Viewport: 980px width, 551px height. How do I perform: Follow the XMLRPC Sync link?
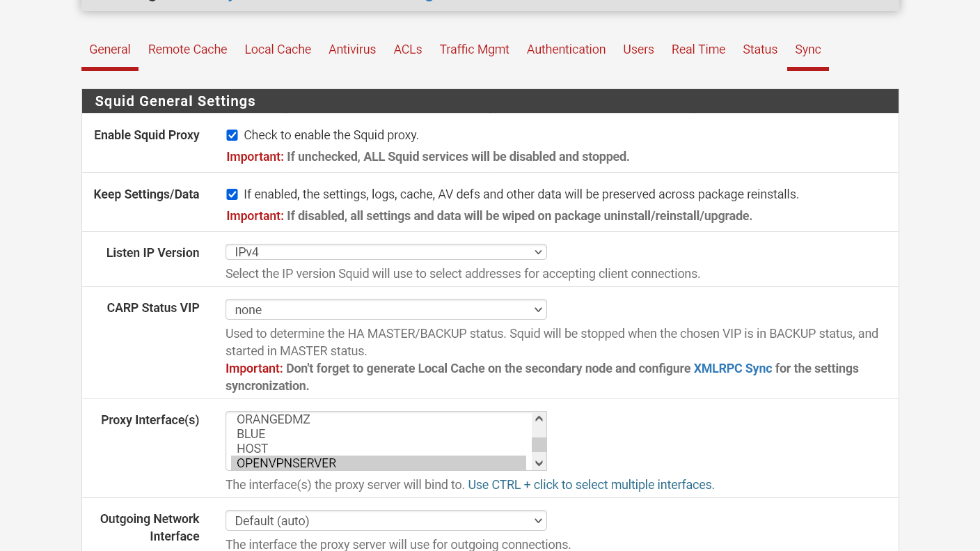[x=732, y=368]
